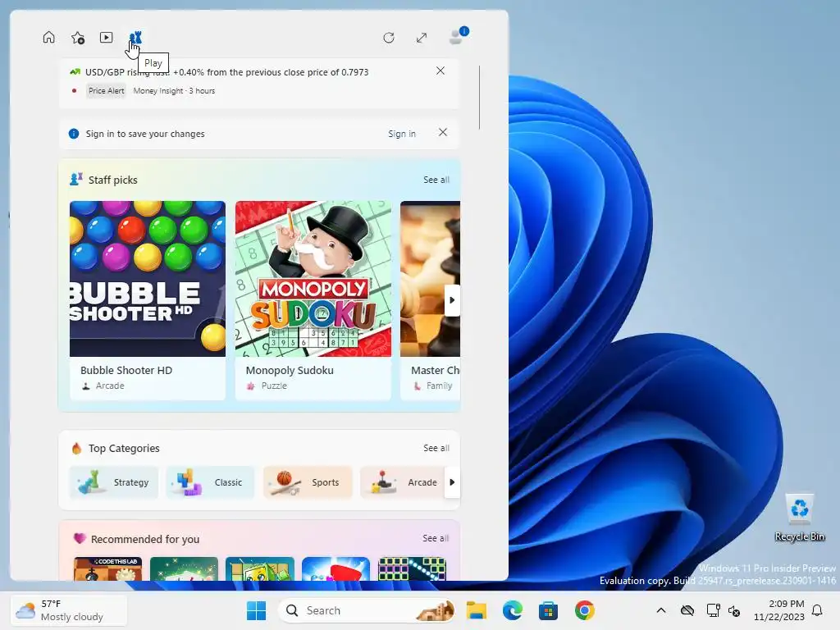
Task: Open the network status tray icon
Action: click(x=713, y=610)
